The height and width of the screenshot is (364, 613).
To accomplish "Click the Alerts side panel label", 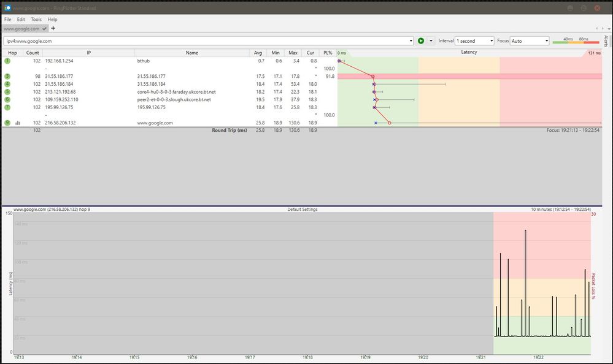I will coord(606,42).
